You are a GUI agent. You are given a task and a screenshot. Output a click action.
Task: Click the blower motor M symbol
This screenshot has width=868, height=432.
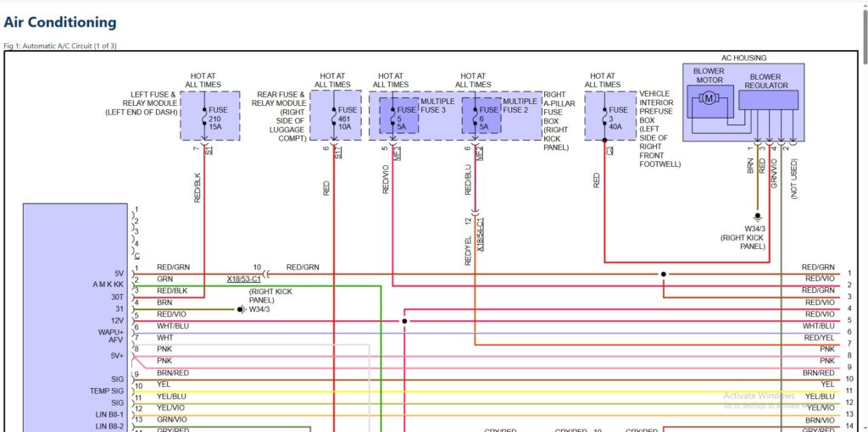[x=708, y=98]
